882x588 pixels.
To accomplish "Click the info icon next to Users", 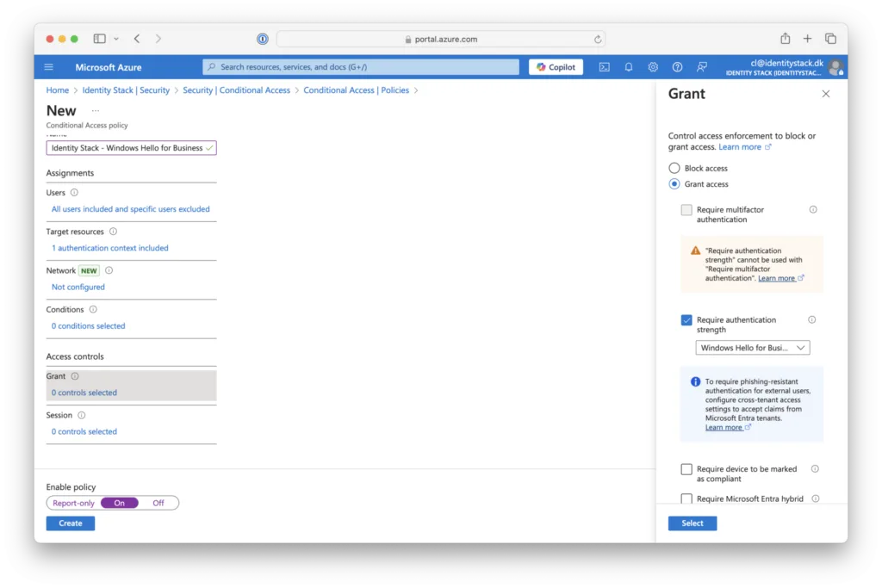I will point(74,192).
